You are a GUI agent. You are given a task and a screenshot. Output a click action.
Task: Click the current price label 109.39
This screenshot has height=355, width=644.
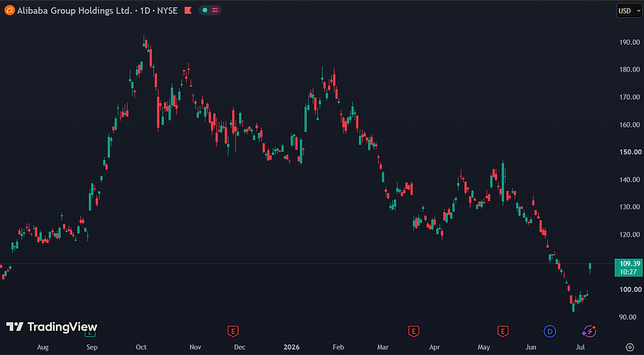pos(628,268)
